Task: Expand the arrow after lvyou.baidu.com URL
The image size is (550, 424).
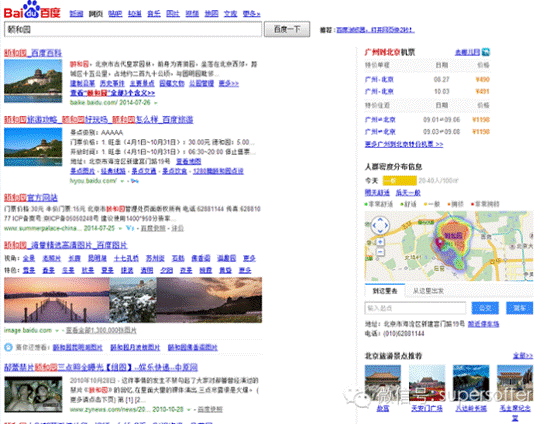Action: [122, 181]
